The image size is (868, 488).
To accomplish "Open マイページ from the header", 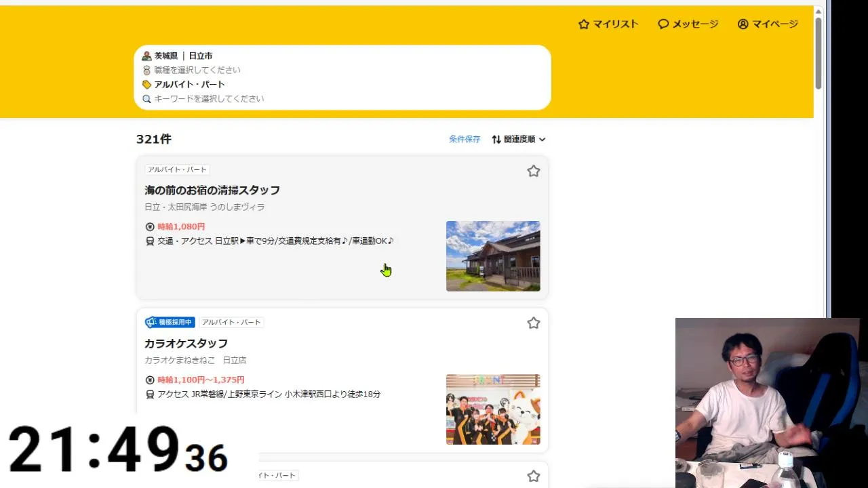I will (768, 24).
